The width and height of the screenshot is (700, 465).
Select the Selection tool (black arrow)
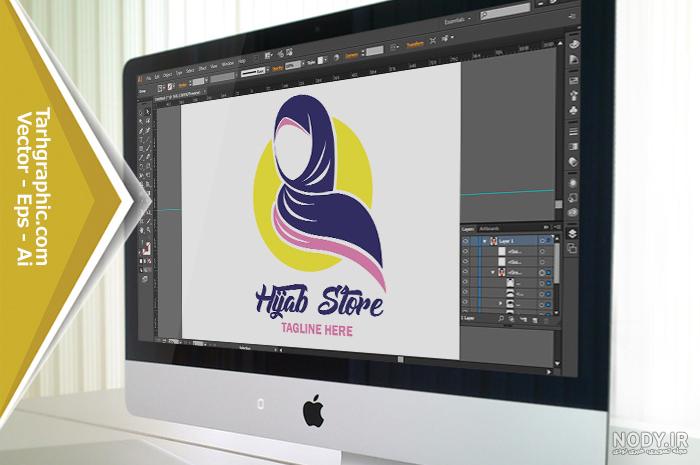[141, 113]
